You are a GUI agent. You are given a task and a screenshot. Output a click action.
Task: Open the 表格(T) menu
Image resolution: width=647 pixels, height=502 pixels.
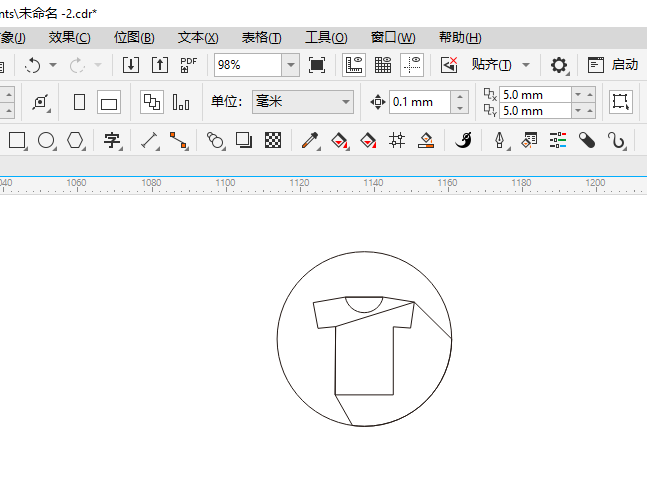click(x=262, y=38)
